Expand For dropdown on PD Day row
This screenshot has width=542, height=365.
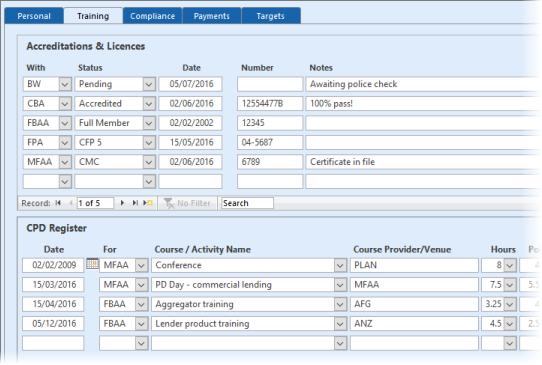tap(141, 285)
